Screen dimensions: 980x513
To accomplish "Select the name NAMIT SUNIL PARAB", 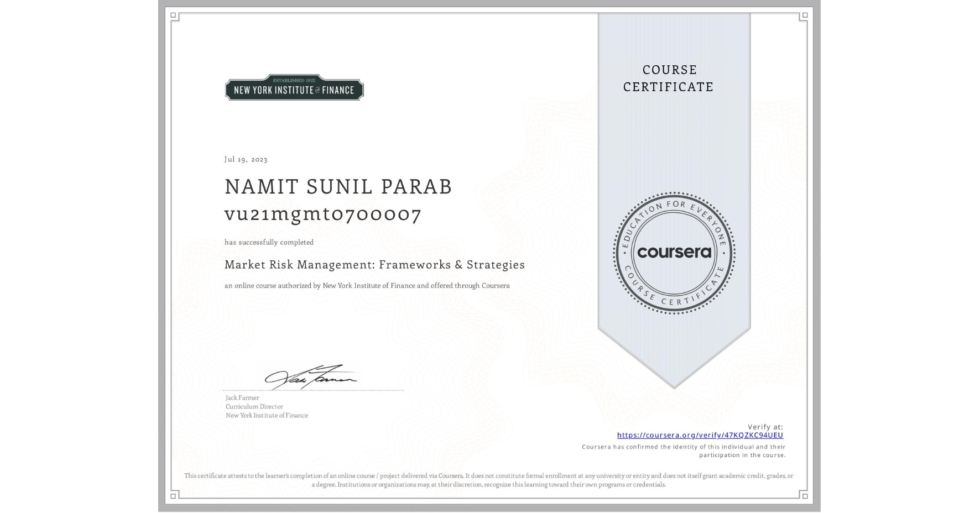I will click(338, 187).
